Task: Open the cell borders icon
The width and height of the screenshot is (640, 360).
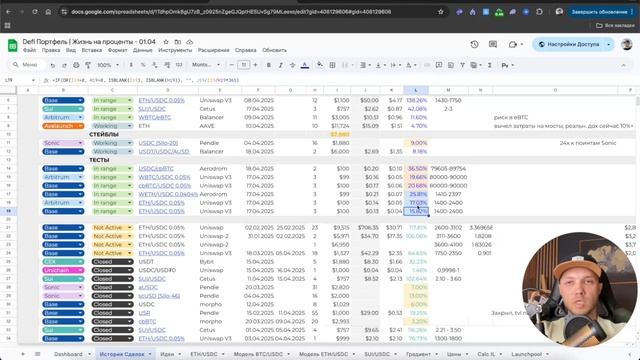Action: (x=332, y=65)
